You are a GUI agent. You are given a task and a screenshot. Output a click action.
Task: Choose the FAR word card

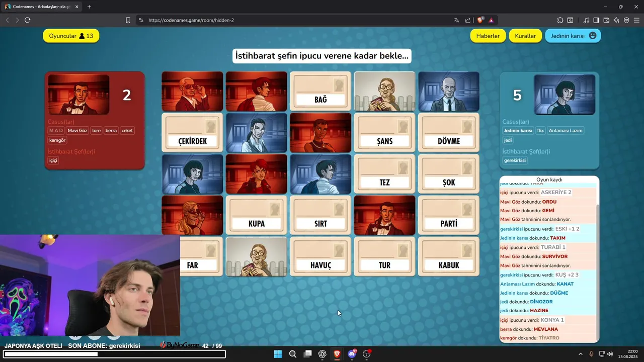(x=201, y=256)
